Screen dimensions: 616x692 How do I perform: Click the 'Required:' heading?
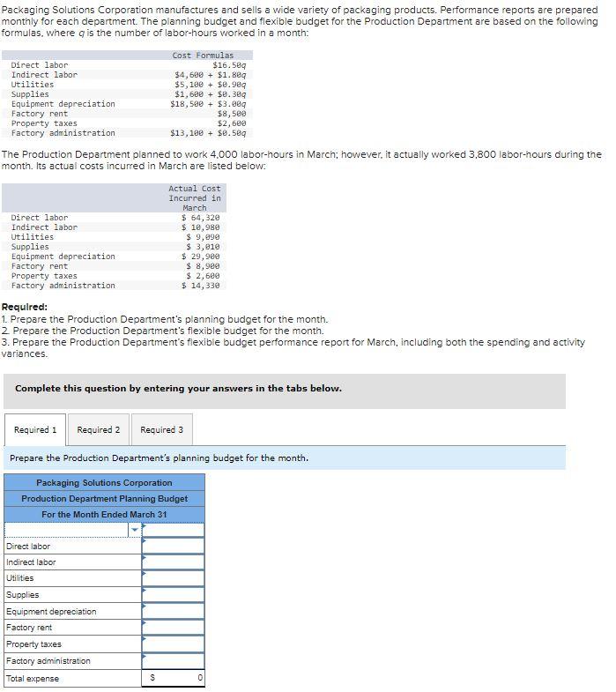pyautogui.click(x=25, y=307)
